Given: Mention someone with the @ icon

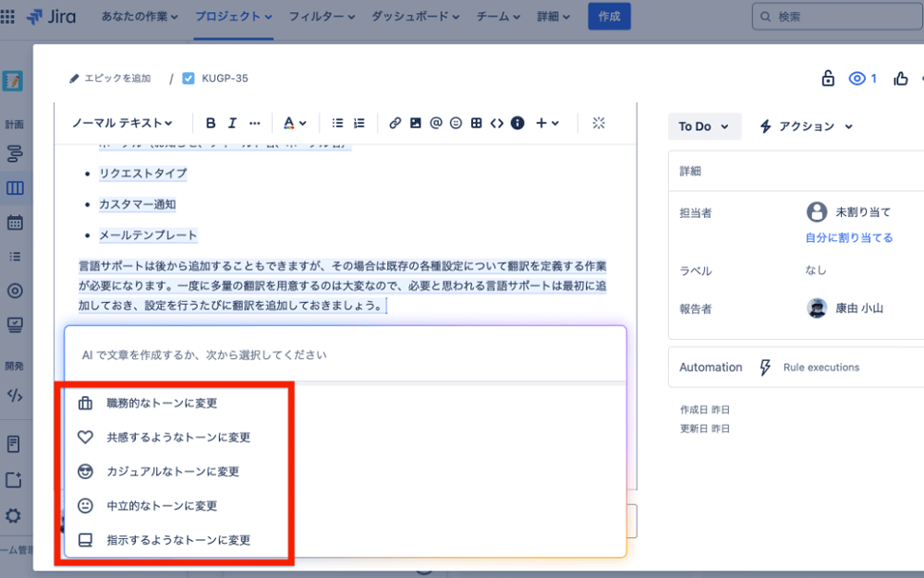Looking at the screenshot, I should [435, 123].
